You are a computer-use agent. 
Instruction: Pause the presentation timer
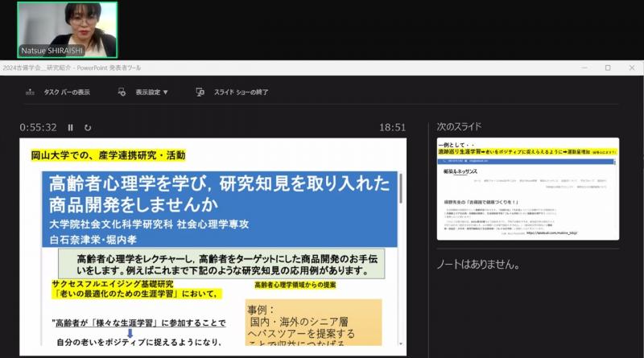click(71, 128)
